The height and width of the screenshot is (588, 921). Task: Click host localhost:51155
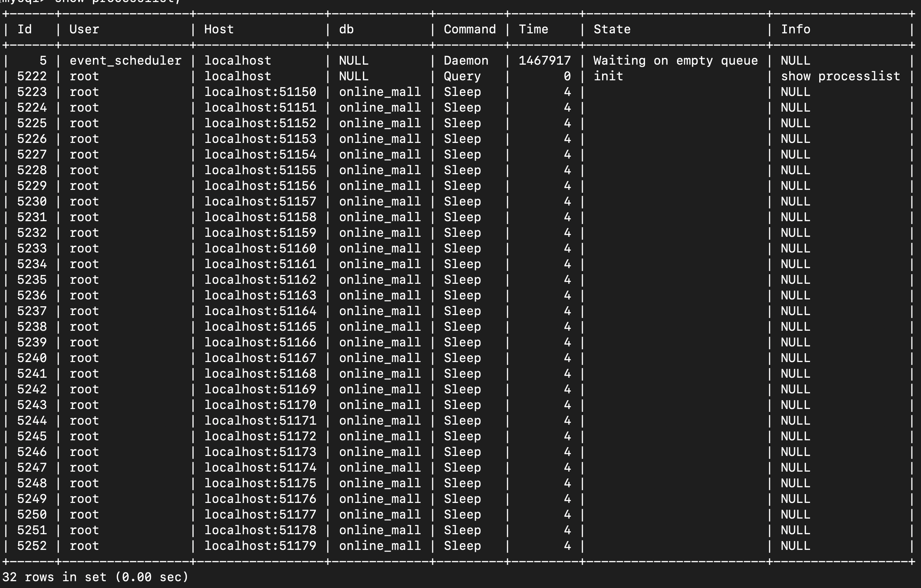(x=260, y=170)
